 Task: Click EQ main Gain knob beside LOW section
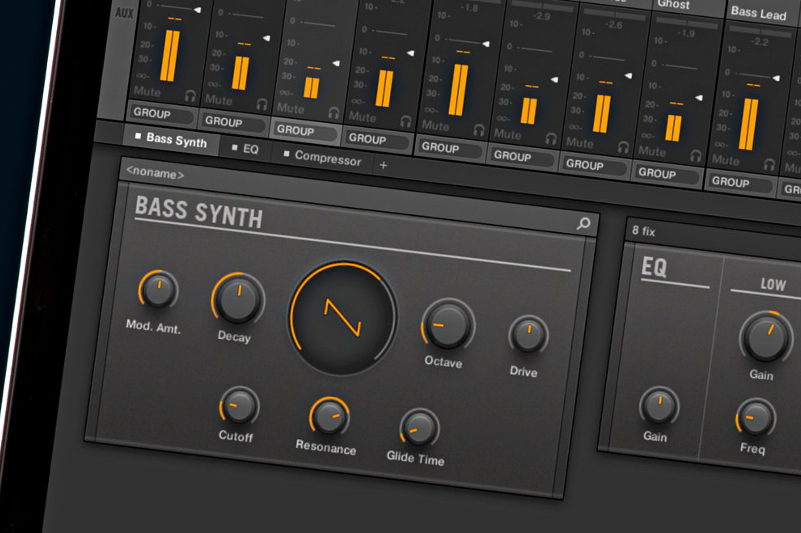pyautogui.click(x=659, y=407)
